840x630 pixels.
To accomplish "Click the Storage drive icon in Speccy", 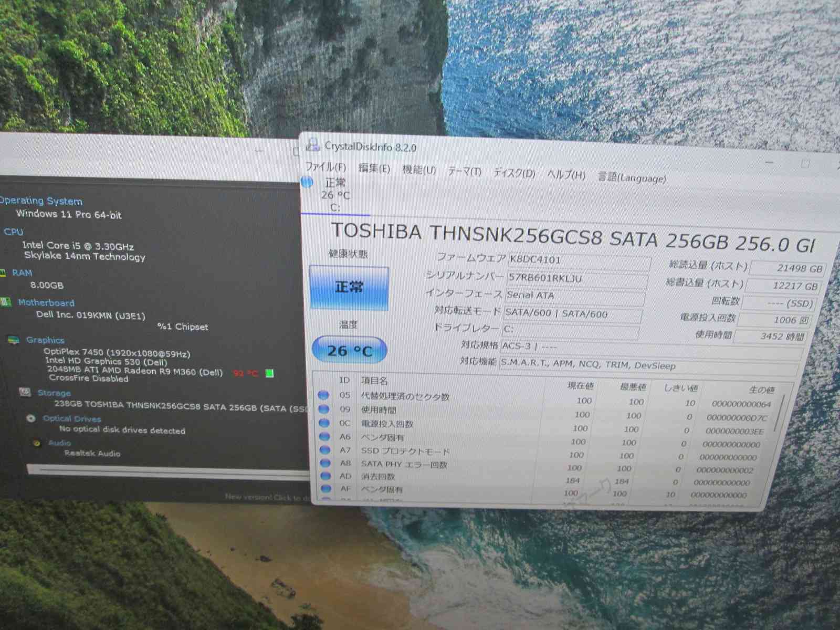I will [x=24, y=392].
